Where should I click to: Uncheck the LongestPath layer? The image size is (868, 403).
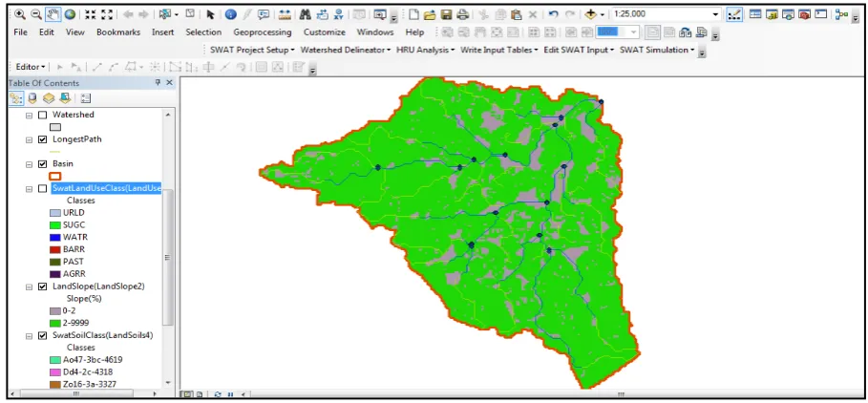coord(43,139)
